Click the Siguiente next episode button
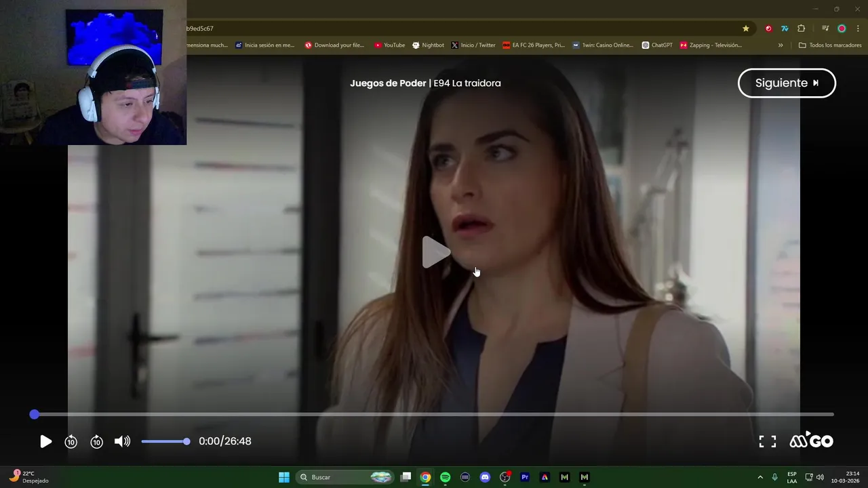The width and height of the screenshot is (868, 488). (787, 83)
